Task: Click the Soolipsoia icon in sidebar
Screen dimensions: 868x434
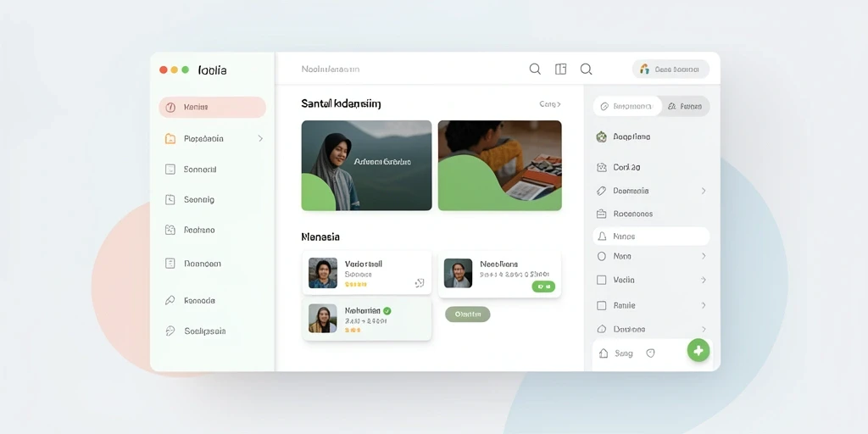Action: coord(170,331)
